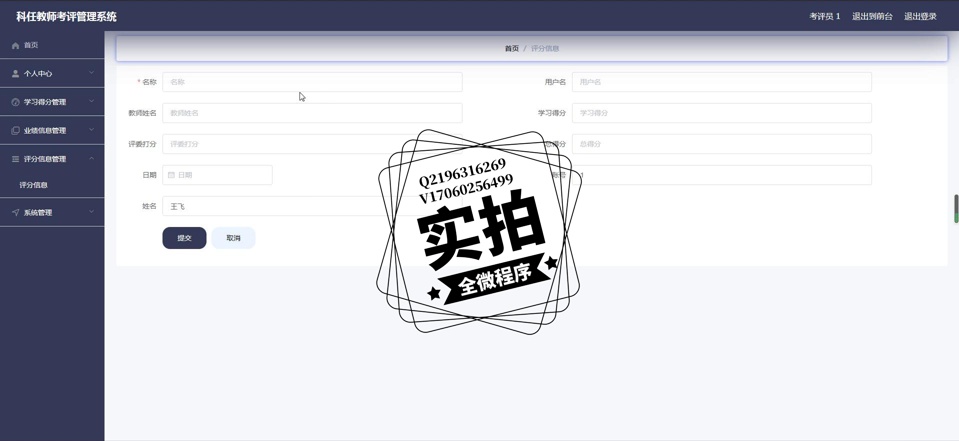Click the 退出到前台 link
The height and width of the screenshot is (441, 959).
[x=872, y=16]
